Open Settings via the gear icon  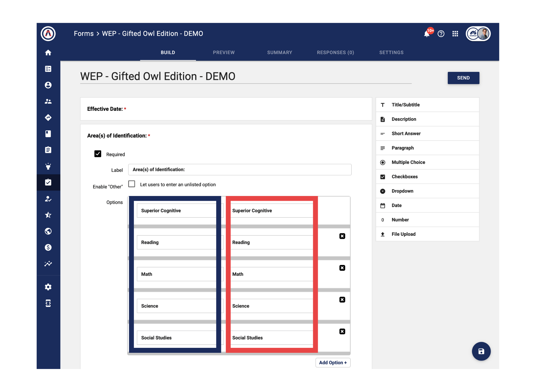[48, 287]
